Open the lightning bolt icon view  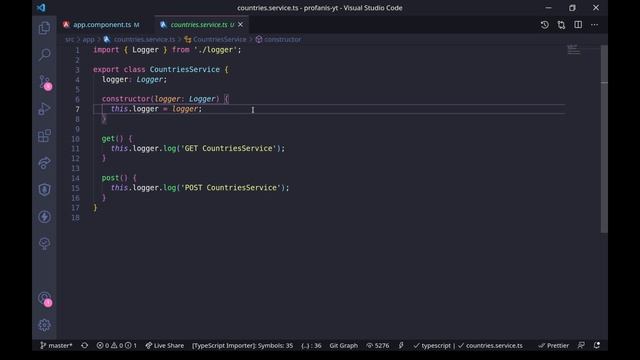(44, 217)
